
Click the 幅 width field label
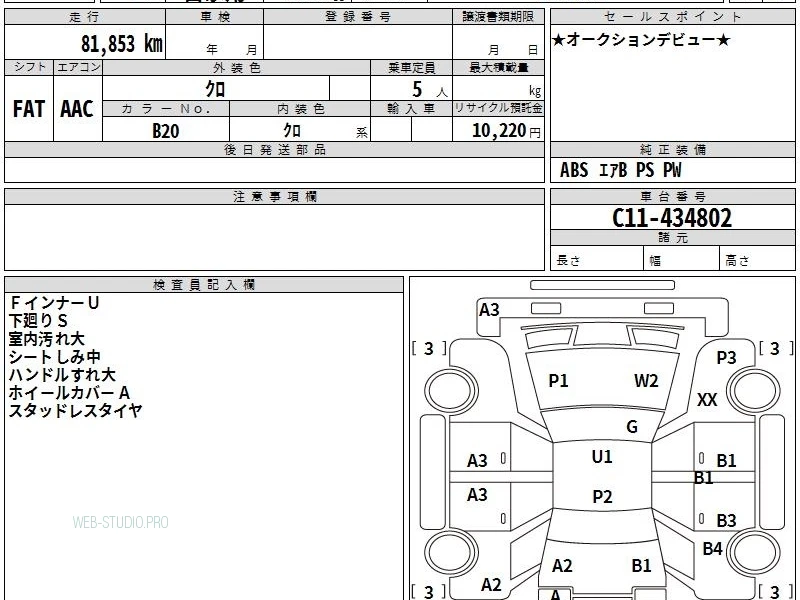coord(655,261)
